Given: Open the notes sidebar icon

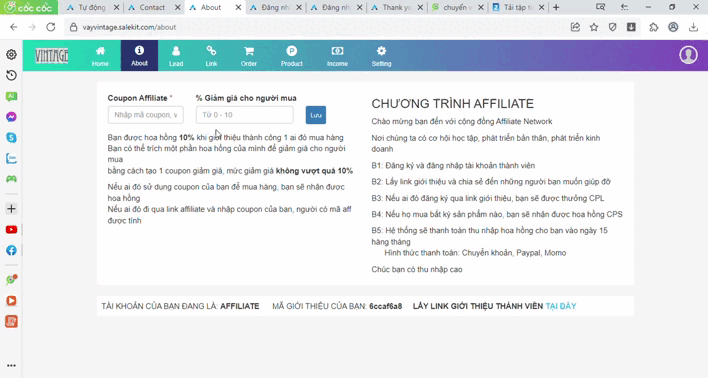Looking at the screenshot, I should pyautogui.click(x=11, y=322).
